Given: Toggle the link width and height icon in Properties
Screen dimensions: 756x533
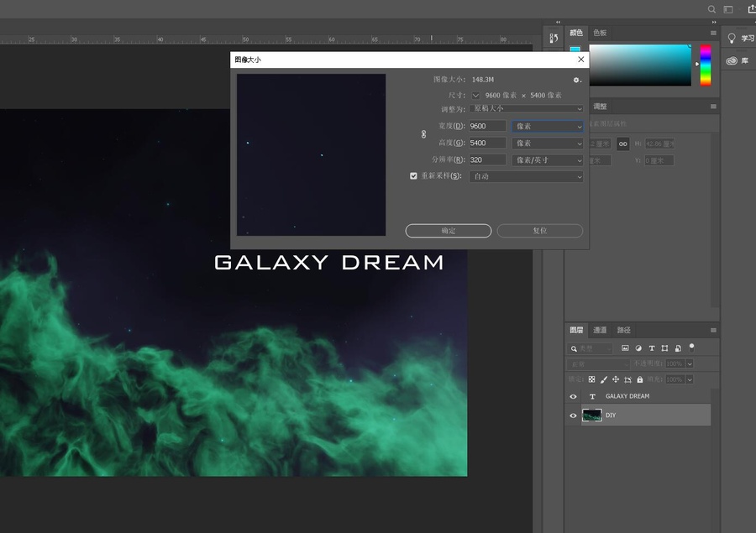Looking at the screenshot, I should pyautogui.click(x=623, y=144).
